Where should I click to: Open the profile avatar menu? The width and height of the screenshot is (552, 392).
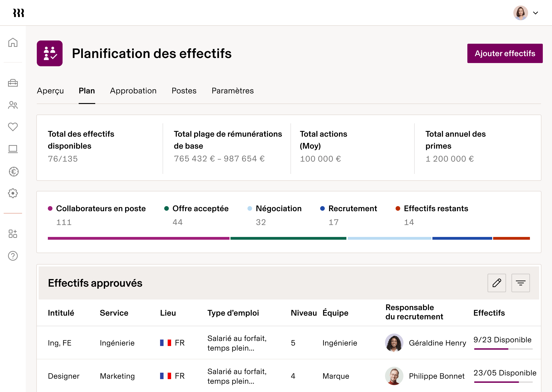tap(521, 13)
